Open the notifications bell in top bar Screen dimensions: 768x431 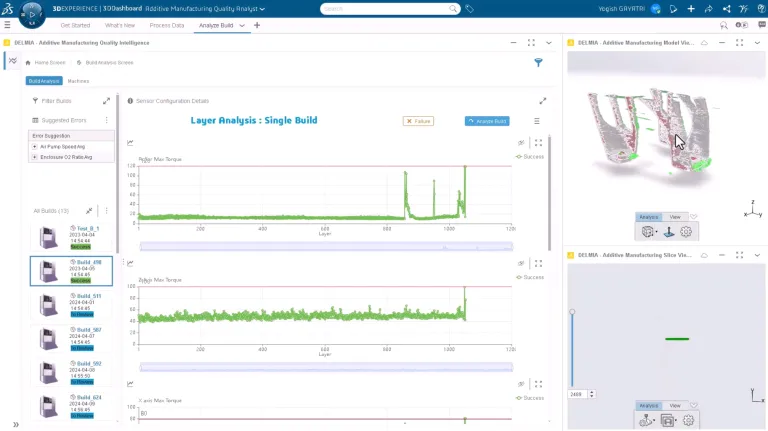[673, 9]
